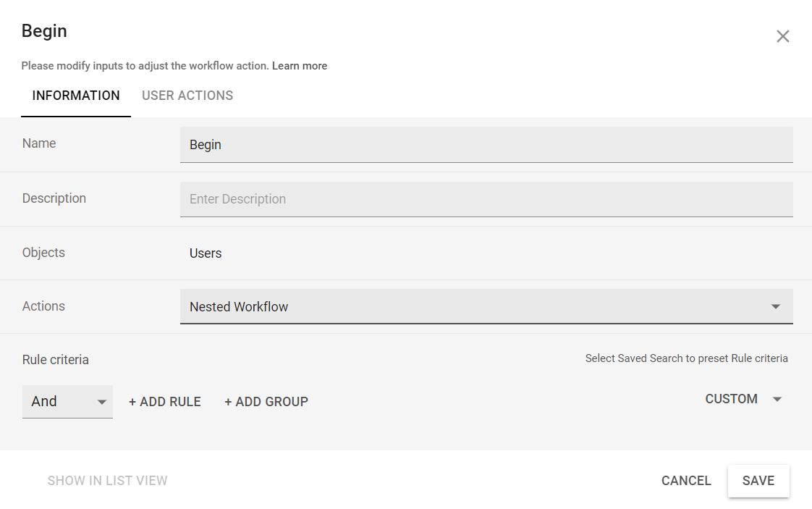
Task: Switch to the INFORMATION tab
Action: 76,96
